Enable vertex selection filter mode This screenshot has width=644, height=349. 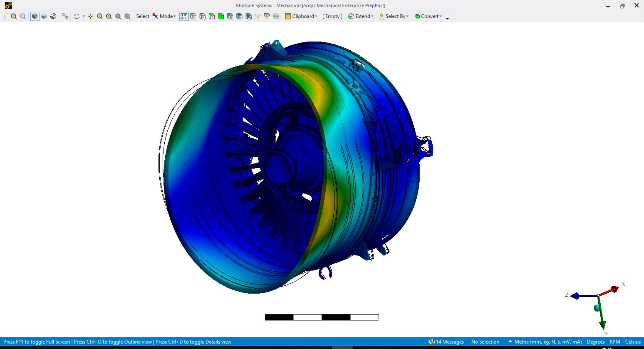point(194,16)
